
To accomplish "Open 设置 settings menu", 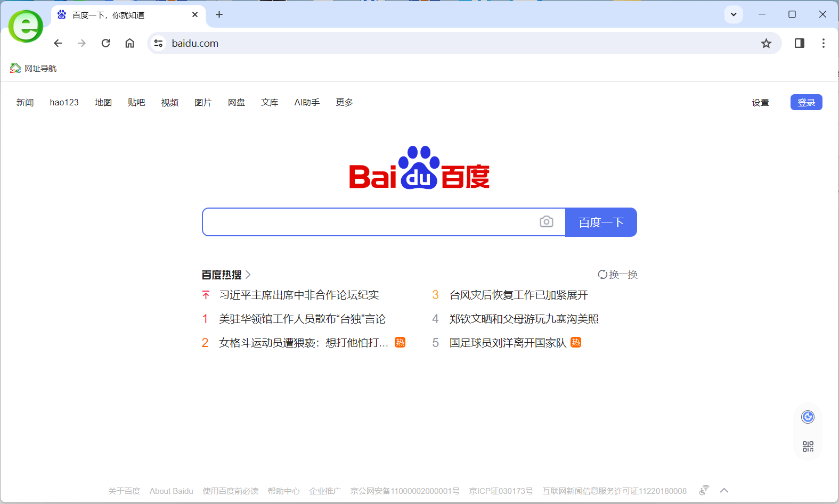I will click(761, 102).
